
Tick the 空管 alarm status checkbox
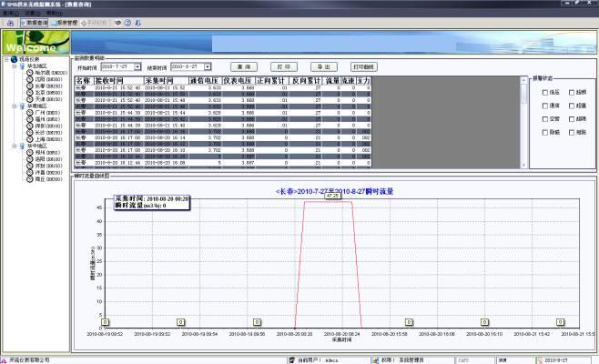click(545, 118)
